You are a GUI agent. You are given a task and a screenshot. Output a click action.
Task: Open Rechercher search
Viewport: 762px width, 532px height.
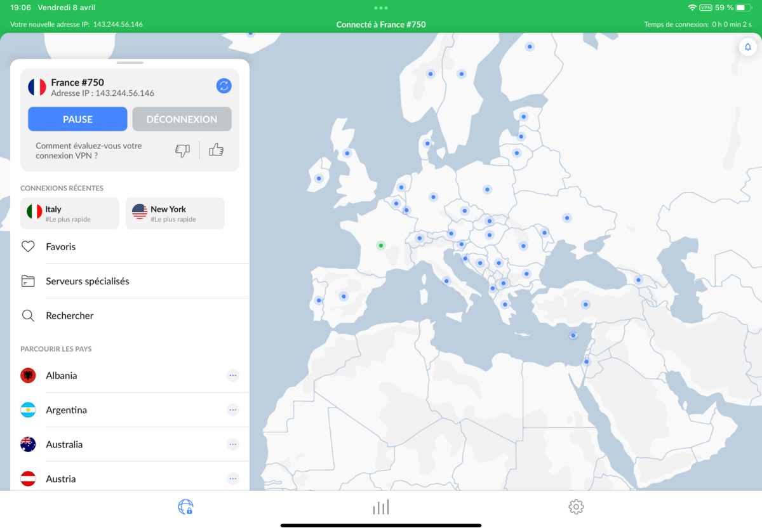click(130, 316)
